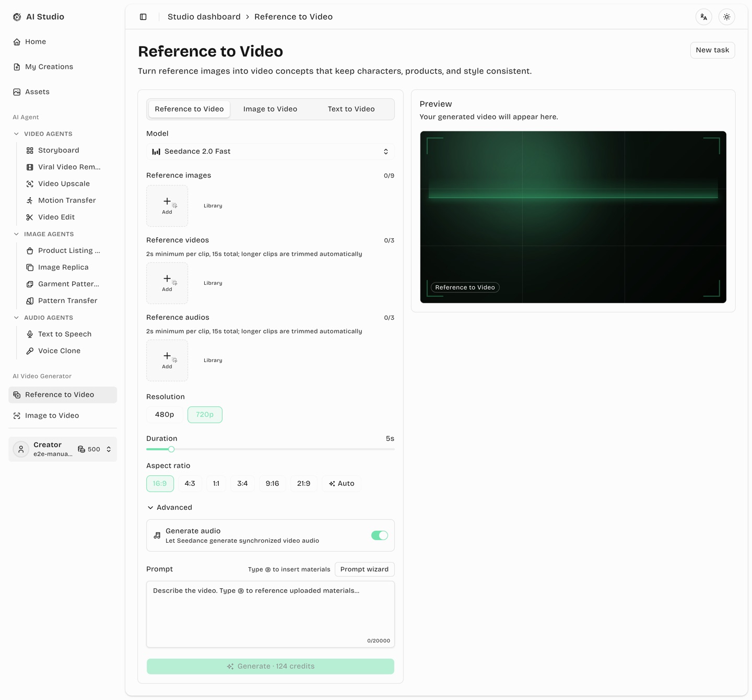Click the credits balance 500 icon
Viewport: 752px width, 700px height.
point(81,449)
